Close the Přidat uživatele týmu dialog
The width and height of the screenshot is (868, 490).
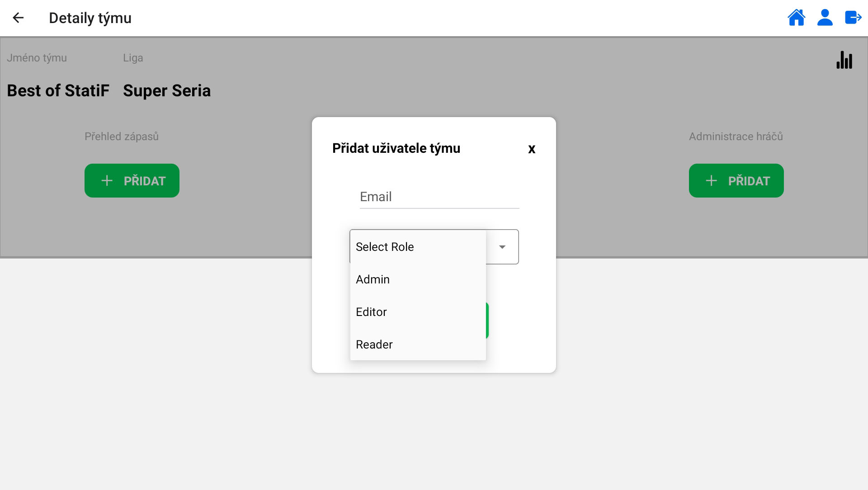click(532, 149)
